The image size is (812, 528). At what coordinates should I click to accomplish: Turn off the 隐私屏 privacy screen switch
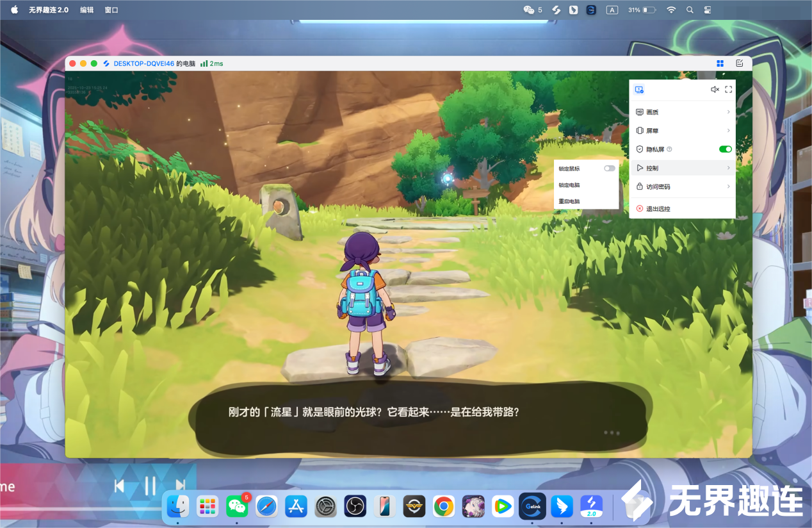(x=725, y=149)
